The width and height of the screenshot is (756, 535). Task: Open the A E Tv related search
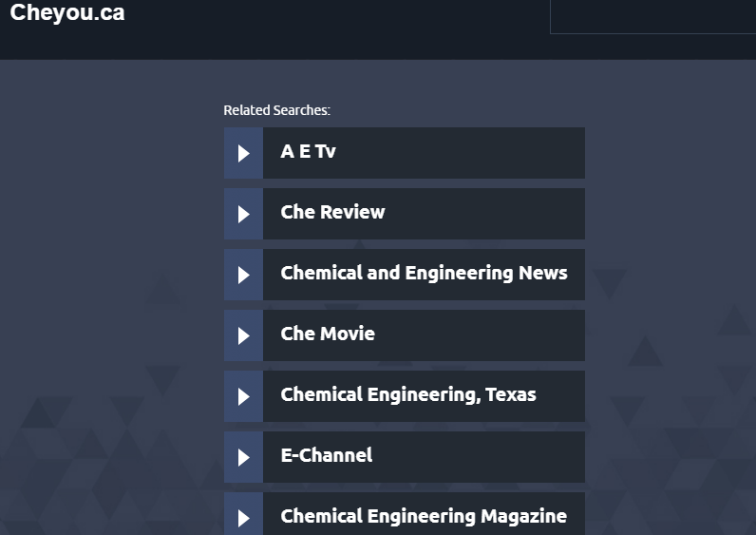coord(308,152)
